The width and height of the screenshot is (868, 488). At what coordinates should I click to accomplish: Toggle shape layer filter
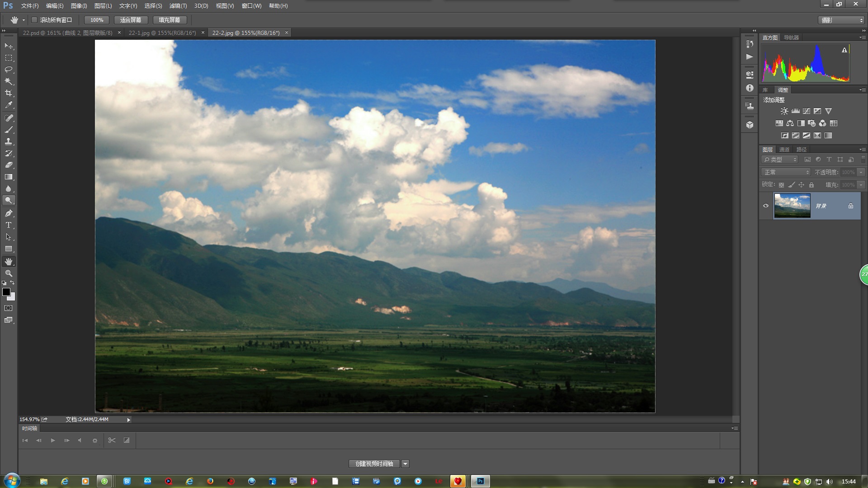[840, 160]
